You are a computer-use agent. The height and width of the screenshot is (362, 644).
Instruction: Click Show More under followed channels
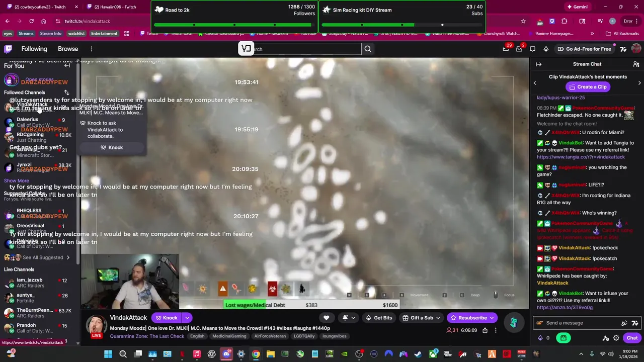17,180
